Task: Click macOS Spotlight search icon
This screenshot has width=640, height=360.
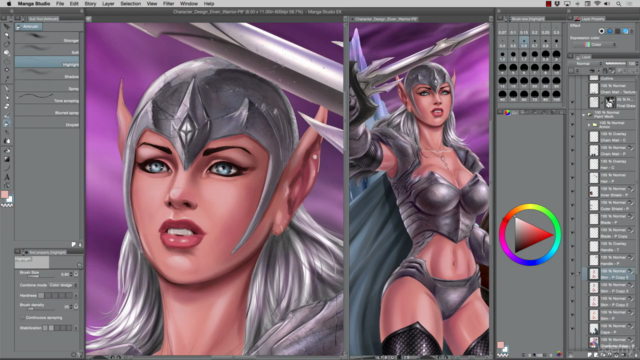Action: click(x=619, y=4)
